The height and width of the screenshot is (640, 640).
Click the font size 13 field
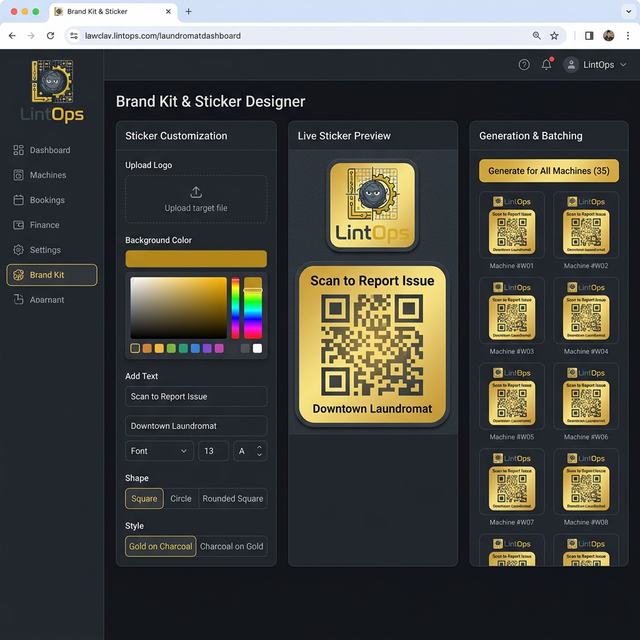pyautogui.click(x=213, y=451)
